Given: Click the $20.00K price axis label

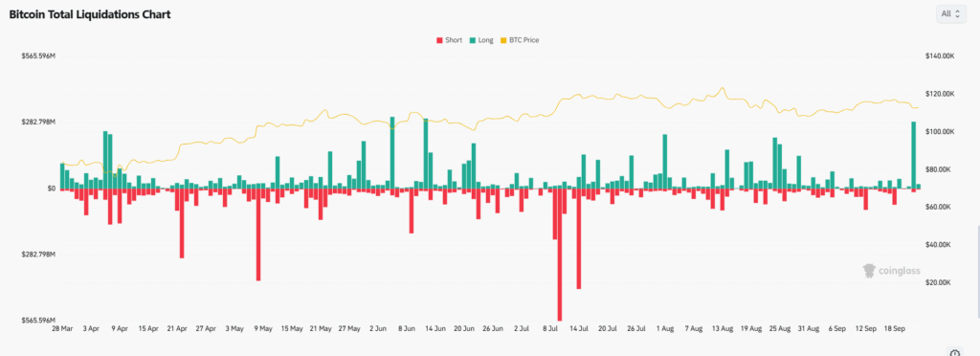Looking at the screenshot, I should pyautogui.click(x=938, y=282).
